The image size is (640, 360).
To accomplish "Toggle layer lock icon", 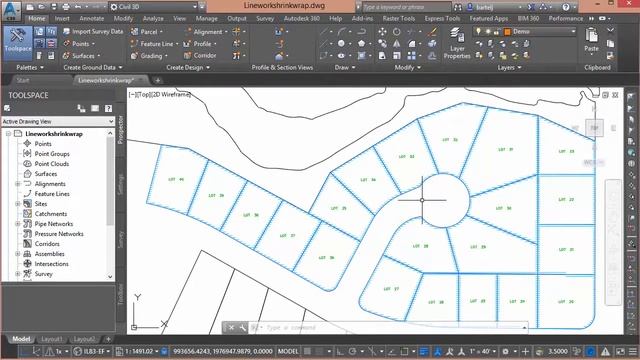I will (496, 31).
